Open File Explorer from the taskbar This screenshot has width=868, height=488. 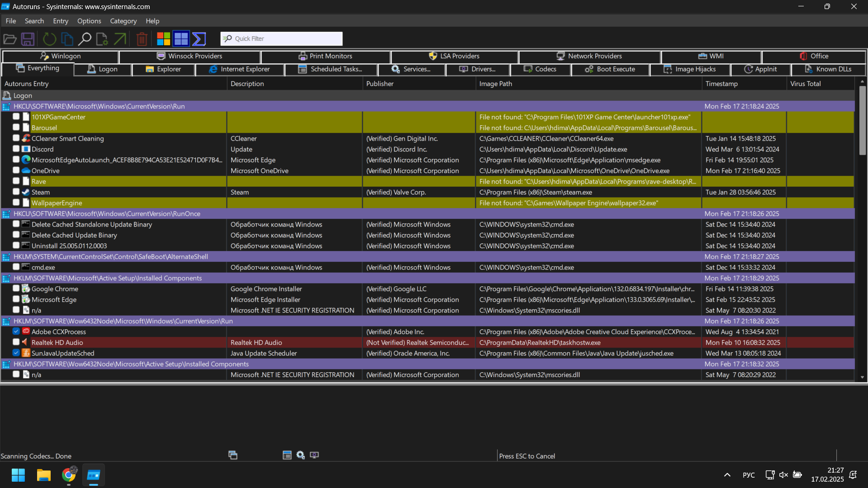44,475
